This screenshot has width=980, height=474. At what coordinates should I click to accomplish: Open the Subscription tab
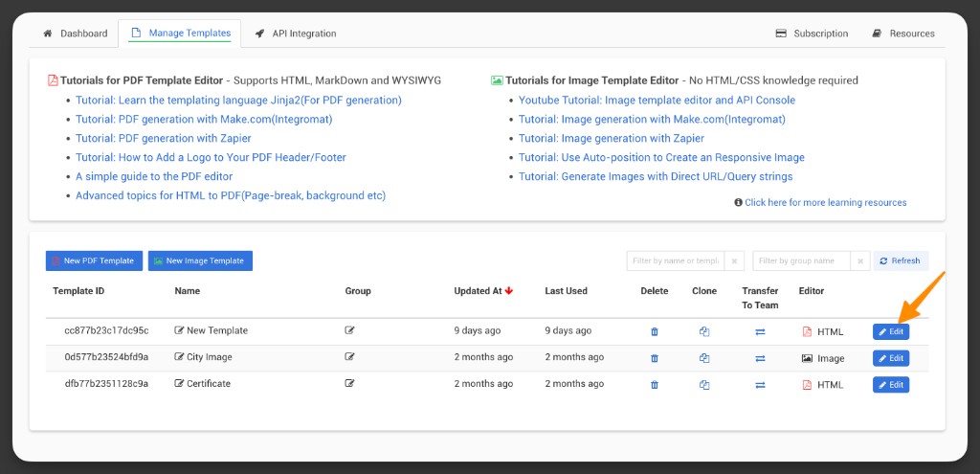point(812,34)
